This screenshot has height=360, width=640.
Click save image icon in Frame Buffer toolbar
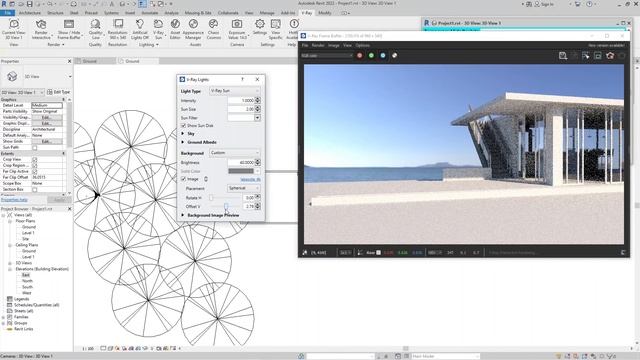tap(563, 56)
